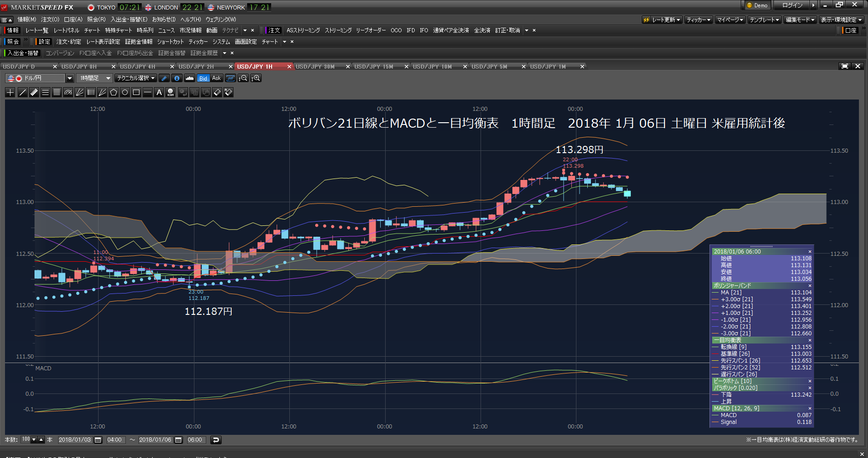Click the レート一覧 toolbar link
Screen dimensions: 868x458
pos(37,30)
